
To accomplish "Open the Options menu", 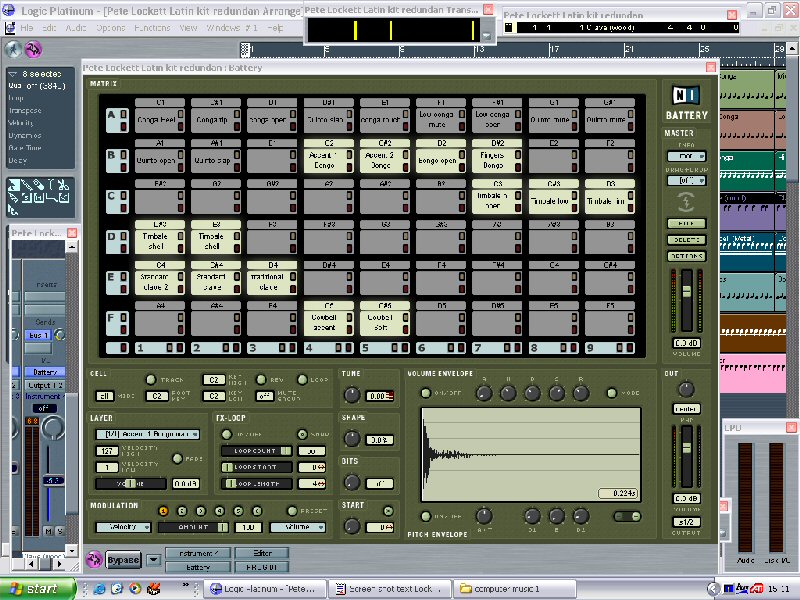I will point(110,27).
